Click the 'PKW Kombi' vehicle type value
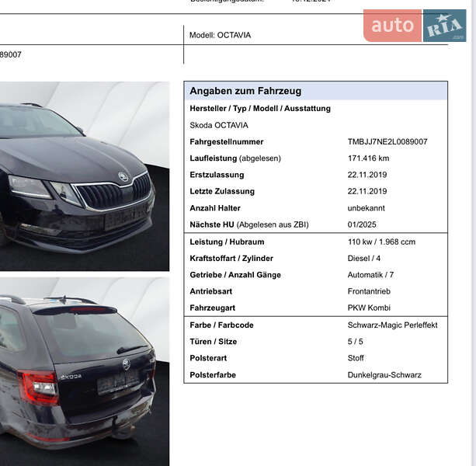Screen dimensions: 476x466 pos(369,308)
